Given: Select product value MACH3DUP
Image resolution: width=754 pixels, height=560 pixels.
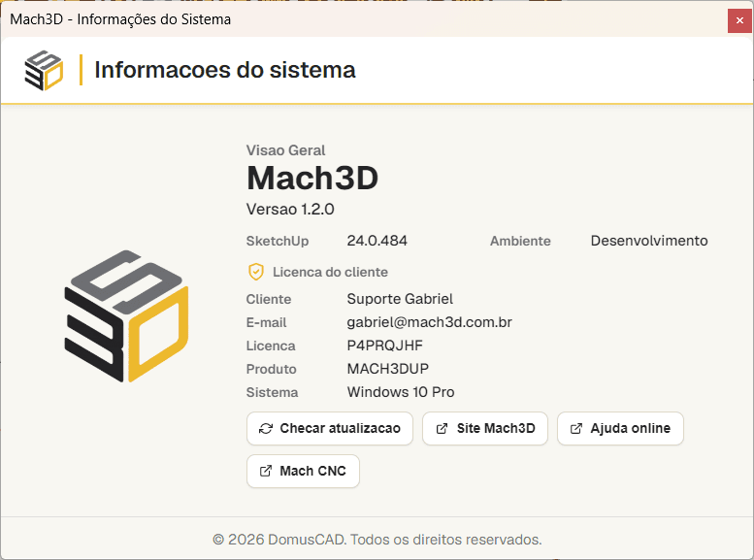Looking at the screenshot, I should pos(387,369).
